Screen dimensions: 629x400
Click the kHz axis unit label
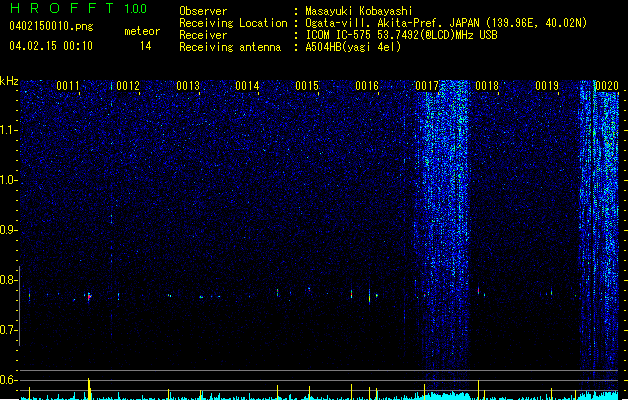(9, 81)
